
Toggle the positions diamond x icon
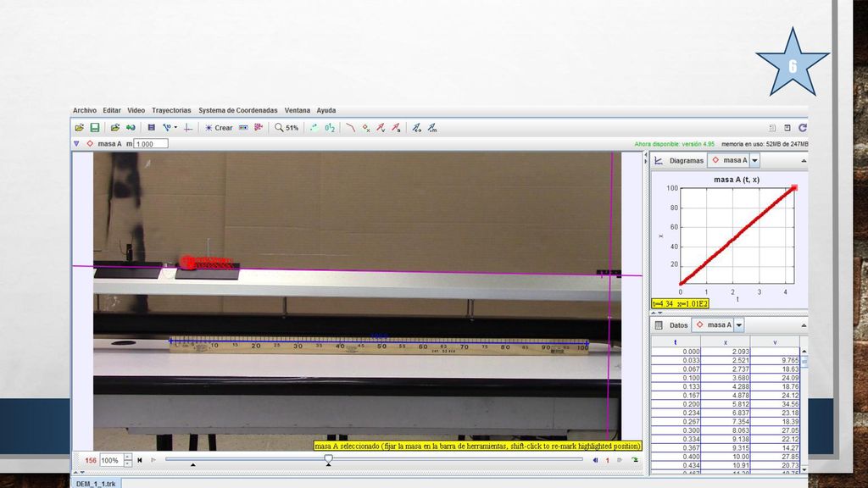coord(366,128)
